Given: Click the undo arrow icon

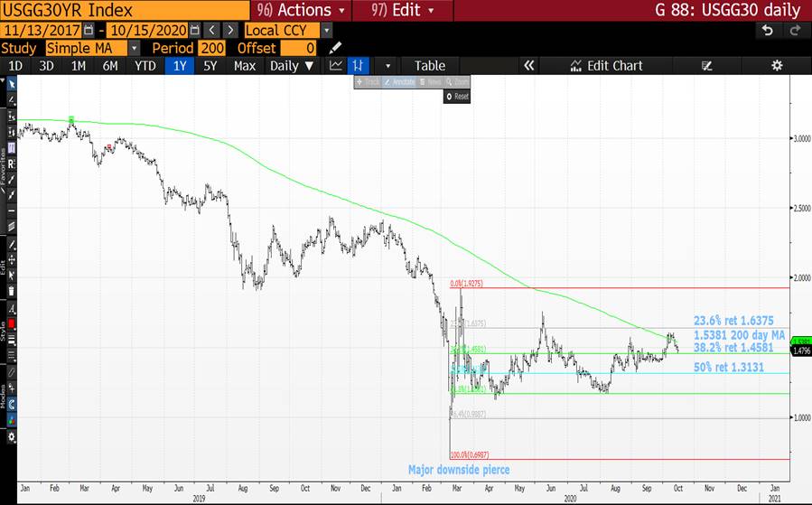Looking at the screenshot, I should click(767, 30).
